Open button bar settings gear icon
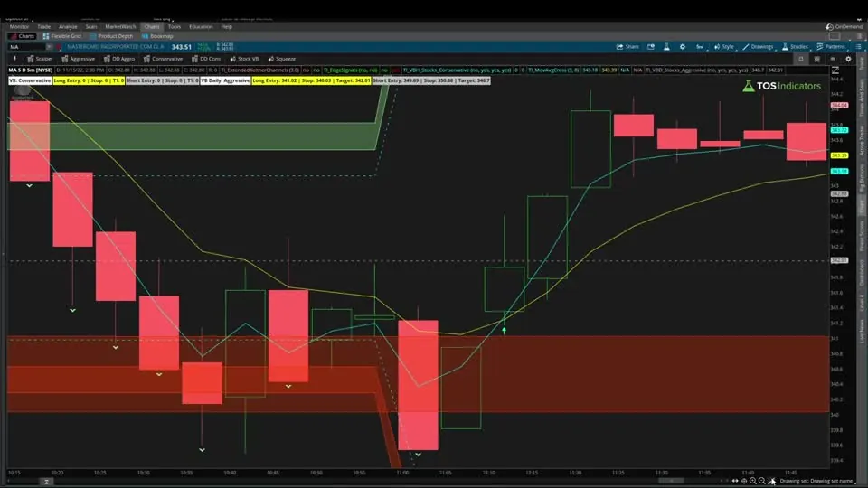The width and height of the screenshot is (868, 488). [x=848, y=59]
